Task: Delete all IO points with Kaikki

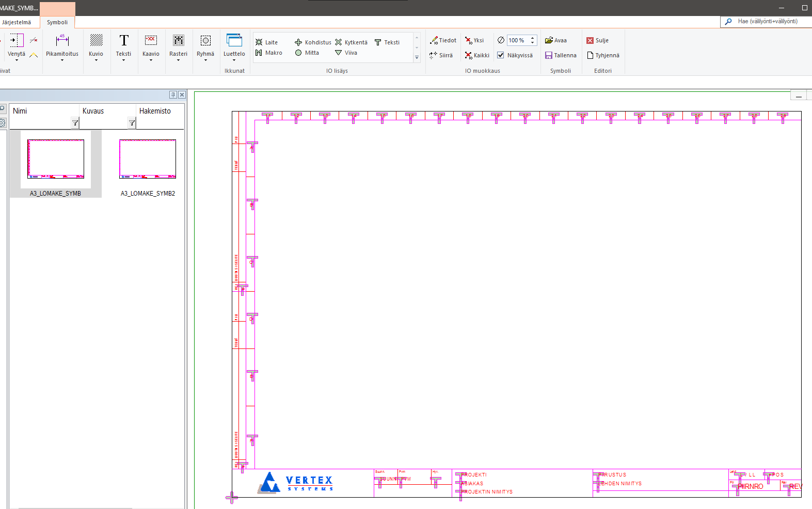Action: (x=477, y=55)
